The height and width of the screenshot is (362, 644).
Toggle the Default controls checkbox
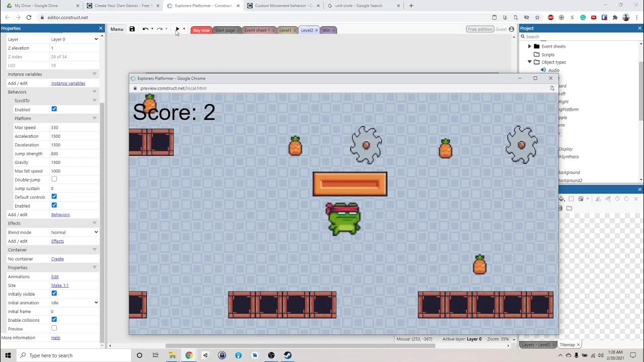(x=54, y=197)
